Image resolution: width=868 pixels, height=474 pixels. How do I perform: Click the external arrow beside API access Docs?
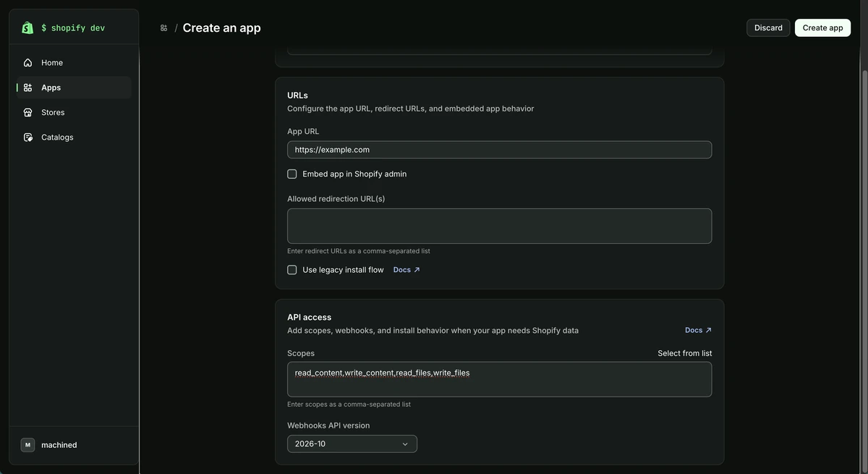pyautogui.click(x=708, y=330)
